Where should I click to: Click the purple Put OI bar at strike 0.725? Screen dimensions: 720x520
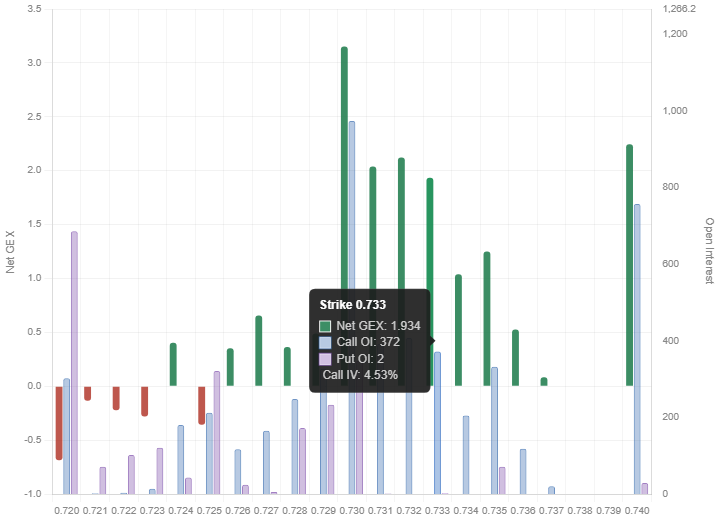tap(217, 433)
